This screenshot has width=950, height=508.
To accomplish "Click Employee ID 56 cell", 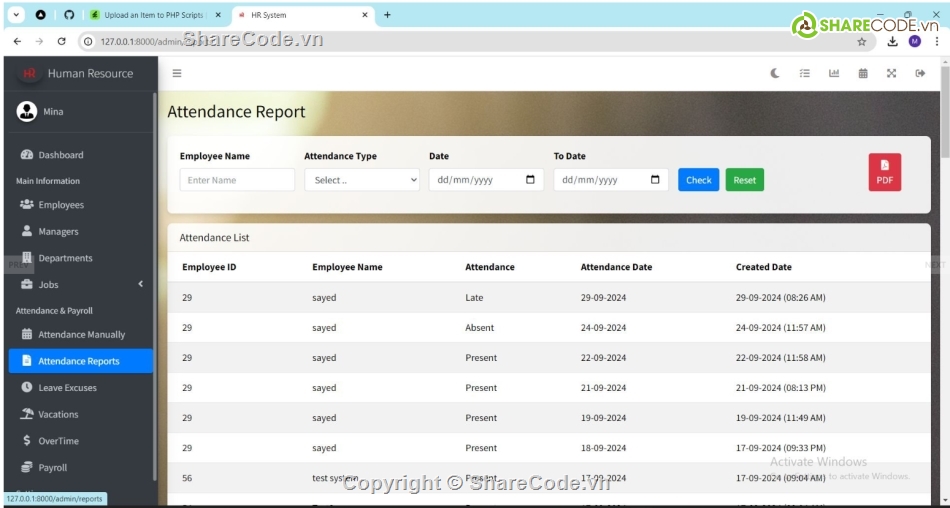I will coord(187,478).
